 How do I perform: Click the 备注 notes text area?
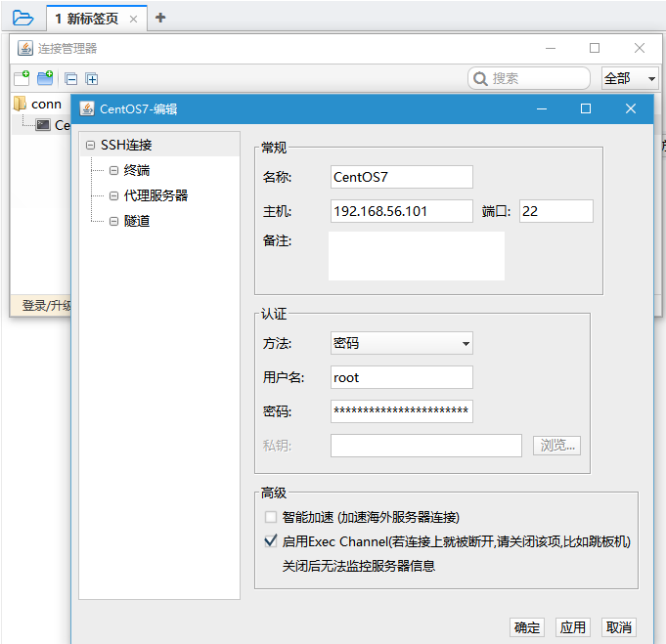click(x=417, y=256)
